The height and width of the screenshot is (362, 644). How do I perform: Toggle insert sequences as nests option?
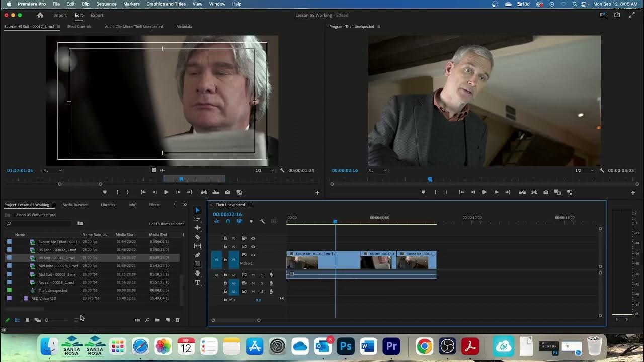tap(216, 221)
